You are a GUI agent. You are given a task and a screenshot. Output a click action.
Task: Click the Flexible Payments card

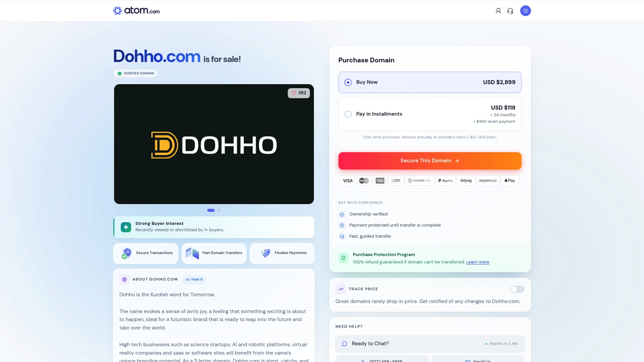282,253
